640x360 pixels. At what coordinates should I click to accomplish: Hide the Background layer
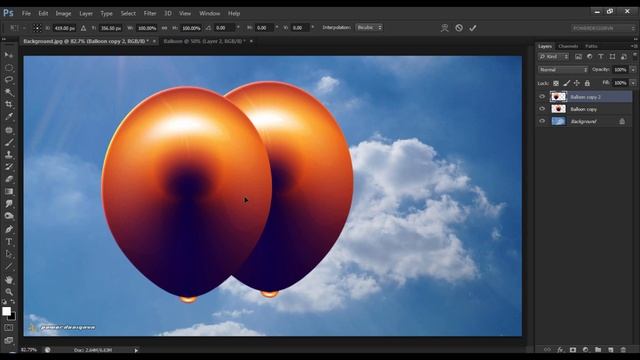click(x=542, y=121)
